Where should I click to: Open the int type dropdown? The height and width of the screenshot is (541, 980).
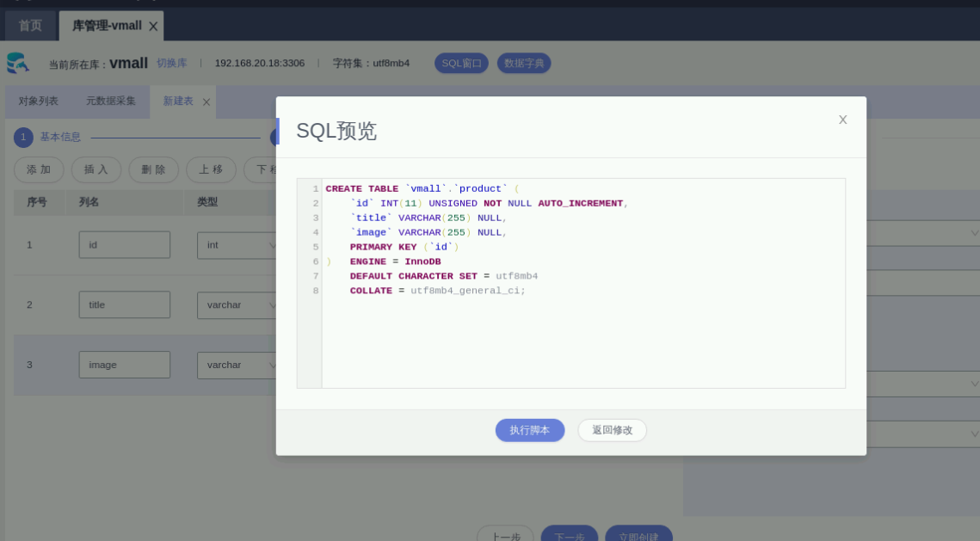click(237, 245)
